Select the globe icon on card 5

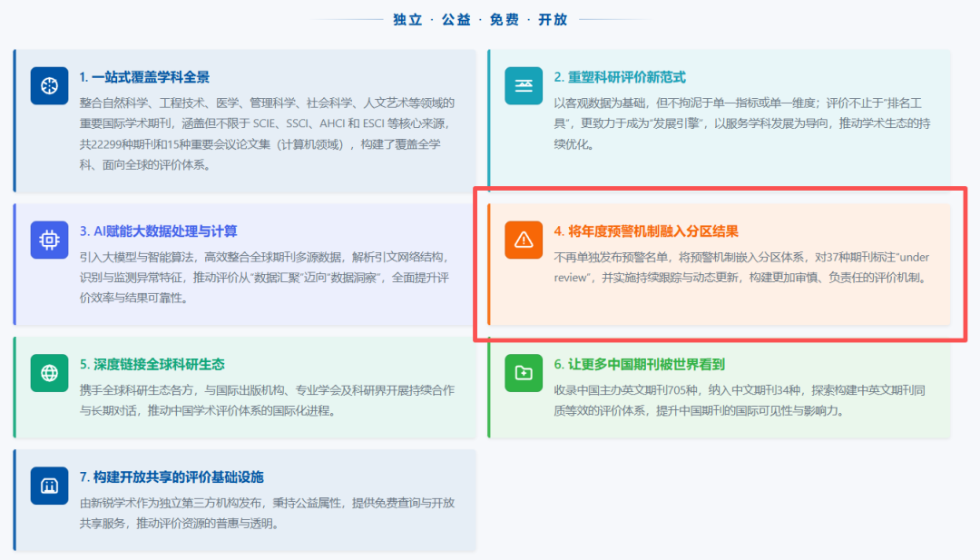tap(49, 372)
